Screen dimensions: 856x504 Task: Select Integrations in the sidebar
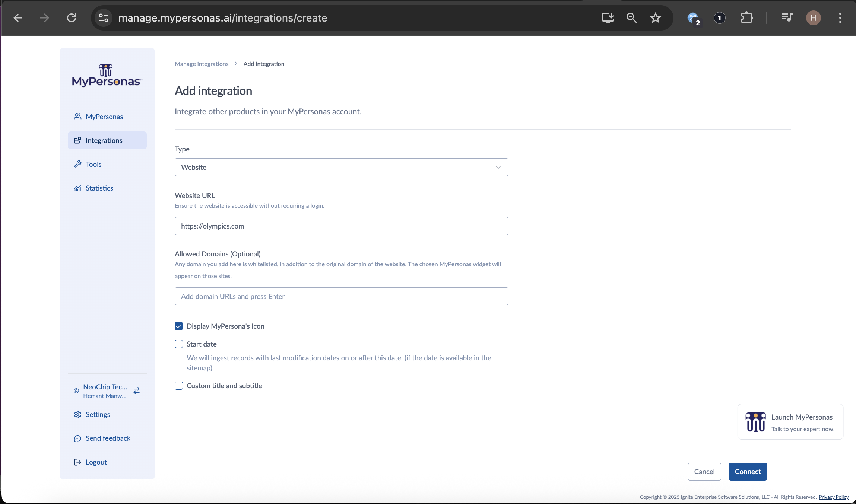click(107, 140)
